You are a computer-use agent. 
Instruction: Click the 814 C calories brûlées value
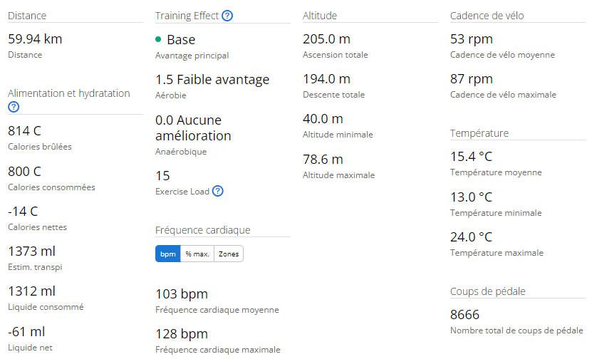24,131
